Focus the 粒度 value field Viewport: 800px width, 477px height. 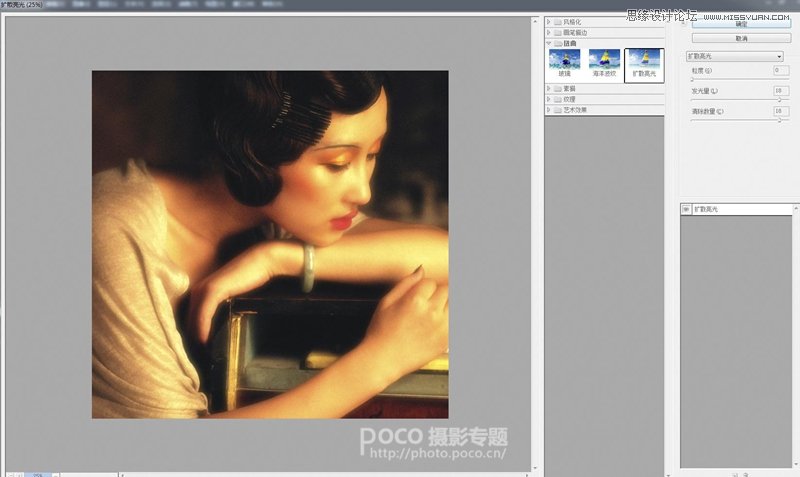(x=781, y=70)
